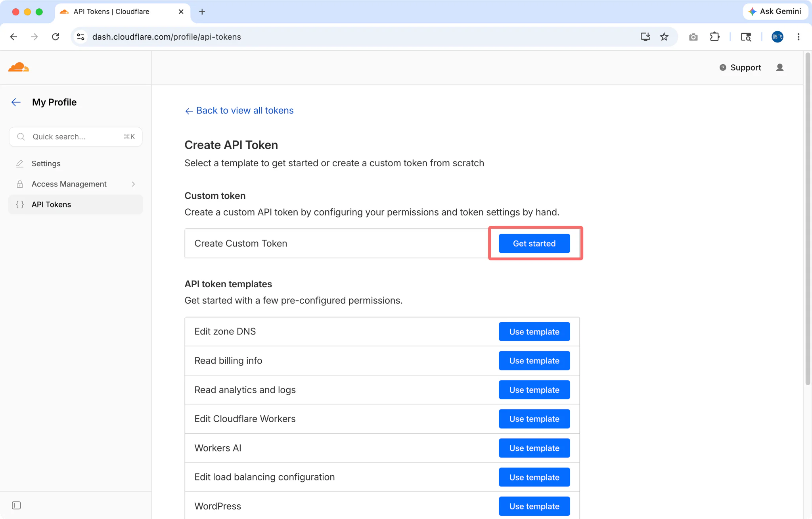Open a new browser tab with the plus icon
Image resolution: width=812 pixels, height=519 pixels.
[202, 12]
